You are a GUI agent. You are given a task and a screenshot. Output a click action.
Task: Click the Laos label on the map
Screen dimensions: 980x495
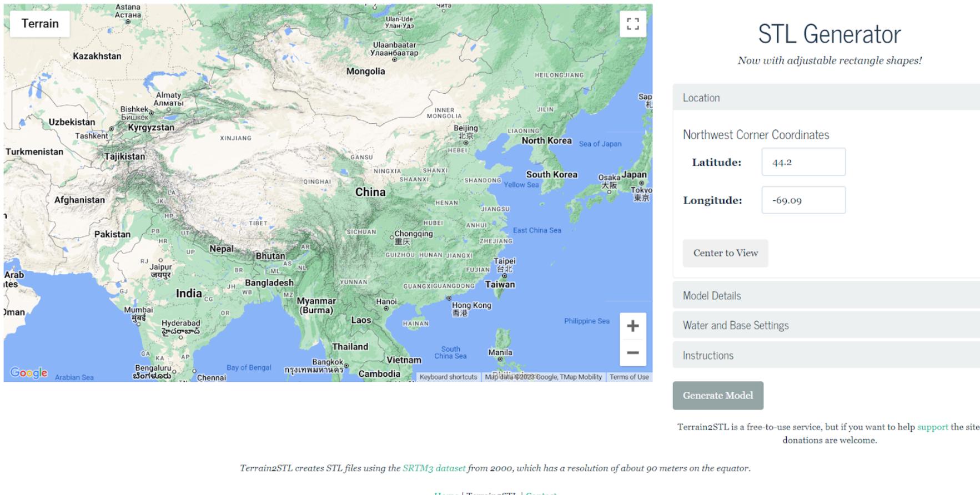point(361,320)
